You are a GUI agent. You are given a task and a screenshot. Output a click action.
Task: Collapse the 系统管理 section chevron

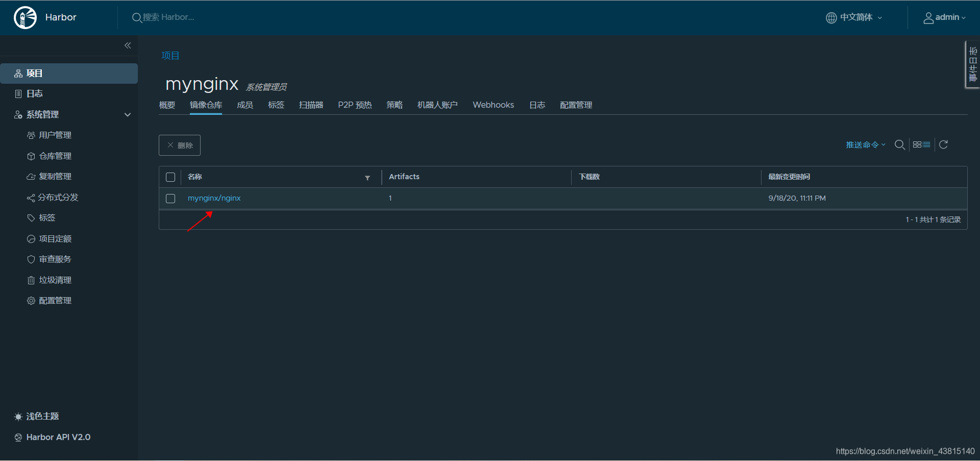coord(128,115)
